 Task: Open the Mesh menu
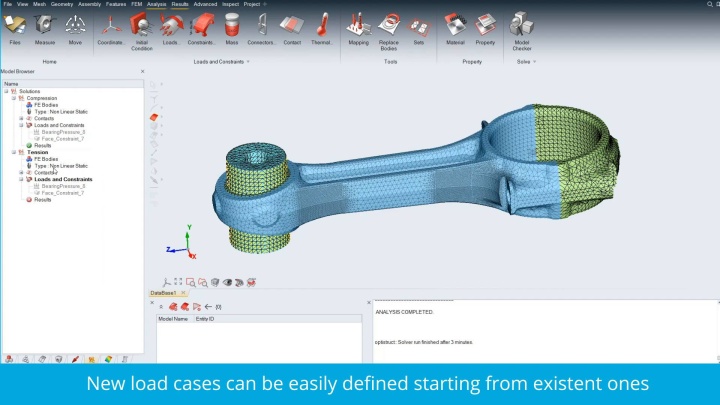click(x=39, y=4)
